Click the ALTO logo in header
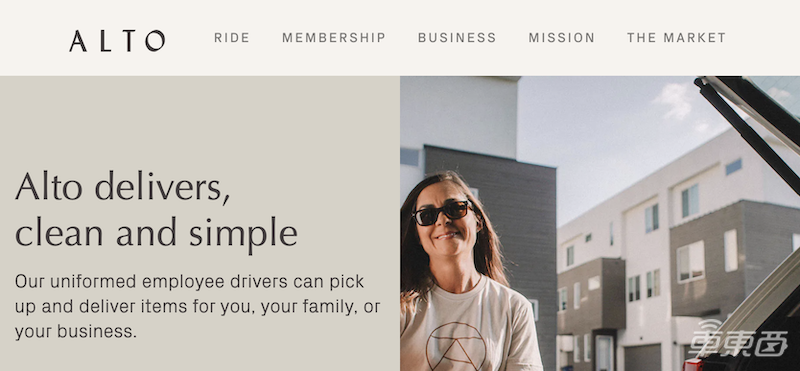This screenshot has width=800, height=371. pyautogui.click(x=117, y=40)
